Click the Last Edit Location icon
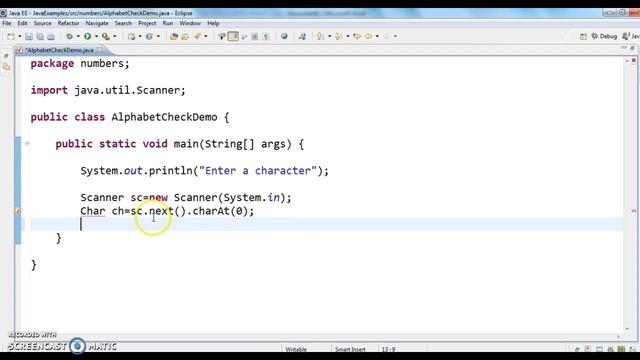Screen dimensions: 640x360 [357, 37]
